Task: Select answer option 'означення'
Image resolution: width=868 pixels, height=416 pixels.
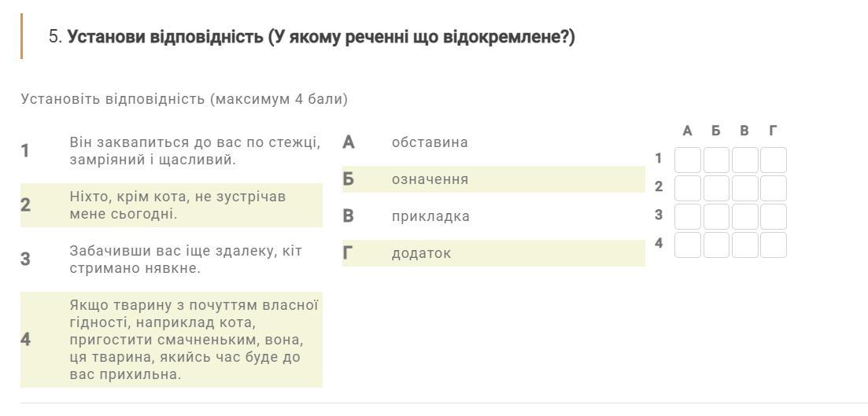Action: pyautogui.click(x=493, y=179)
